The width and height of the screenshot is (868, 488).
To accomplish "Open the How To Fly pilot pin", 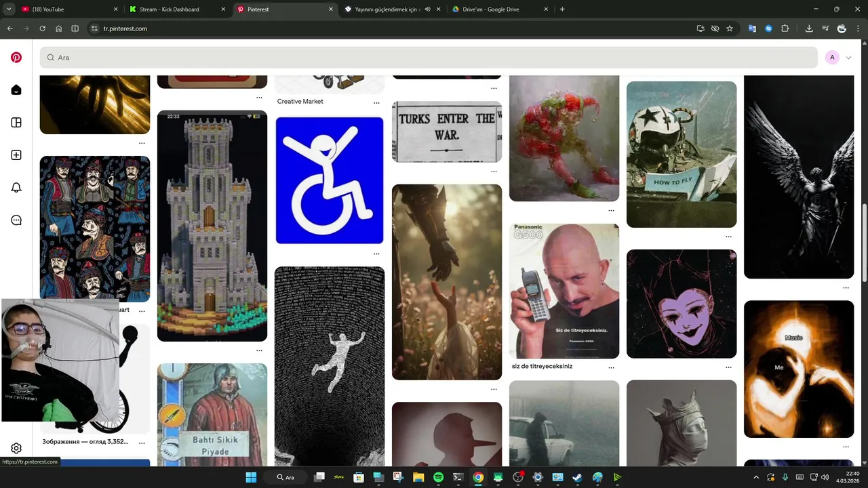I will click(682, 155).
